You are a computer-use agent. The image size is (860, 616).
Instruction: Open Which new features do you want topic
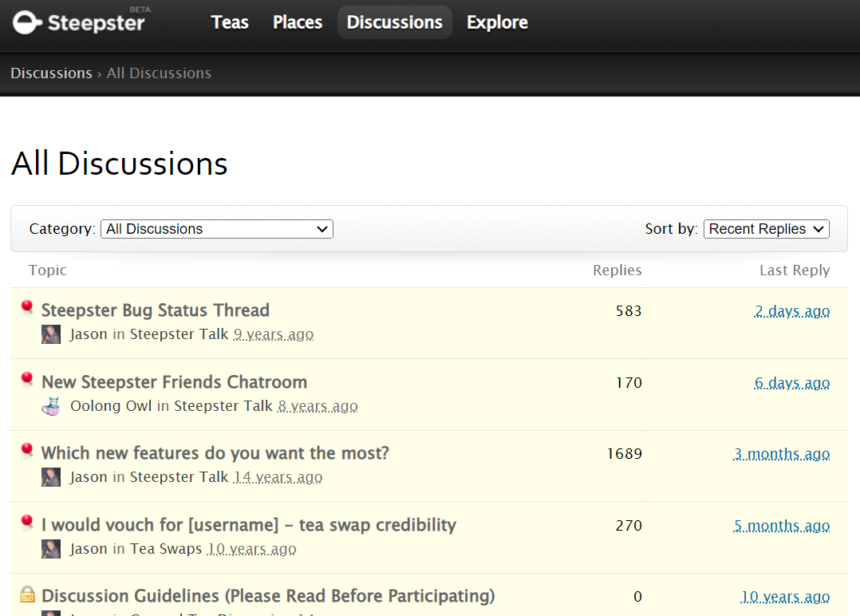tap(215, 453)
